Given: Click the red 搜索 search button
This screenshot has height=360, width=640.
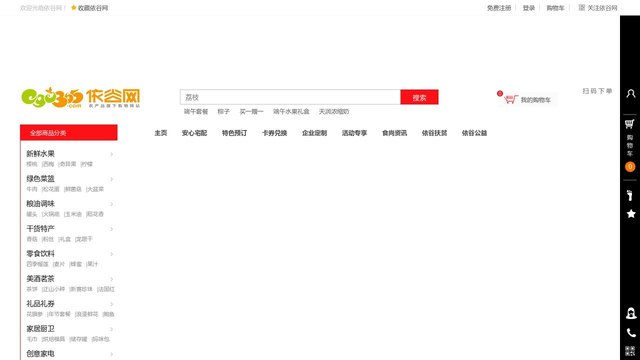Looking at the screenshot, I should pos(419,97).
